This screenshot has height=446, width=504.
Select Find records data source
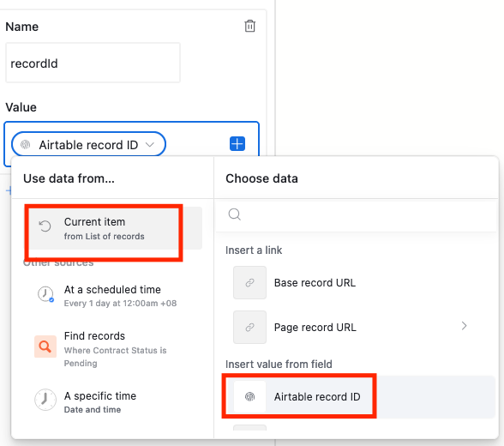click(112, 349)
